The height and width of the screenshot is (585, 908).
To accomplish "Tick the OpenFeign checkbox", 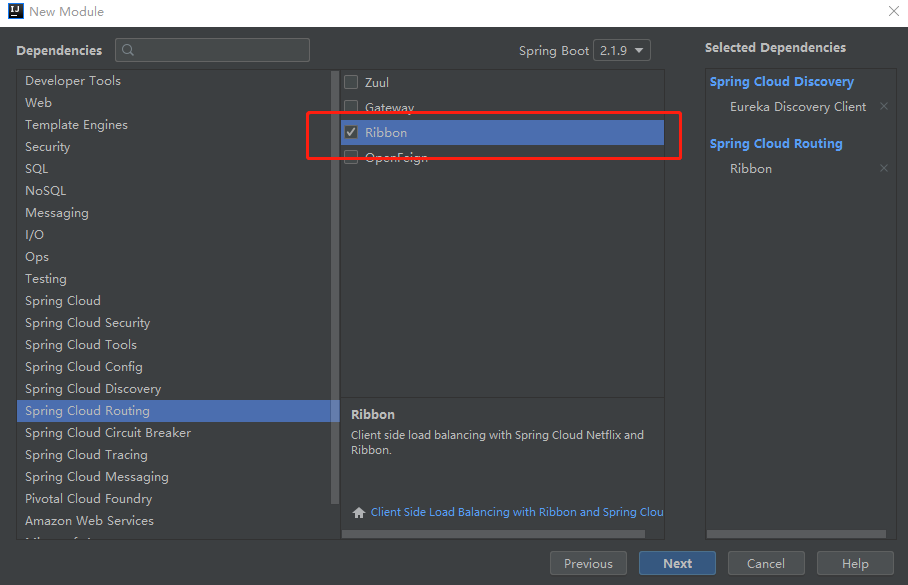I will (x=351, y=157).
